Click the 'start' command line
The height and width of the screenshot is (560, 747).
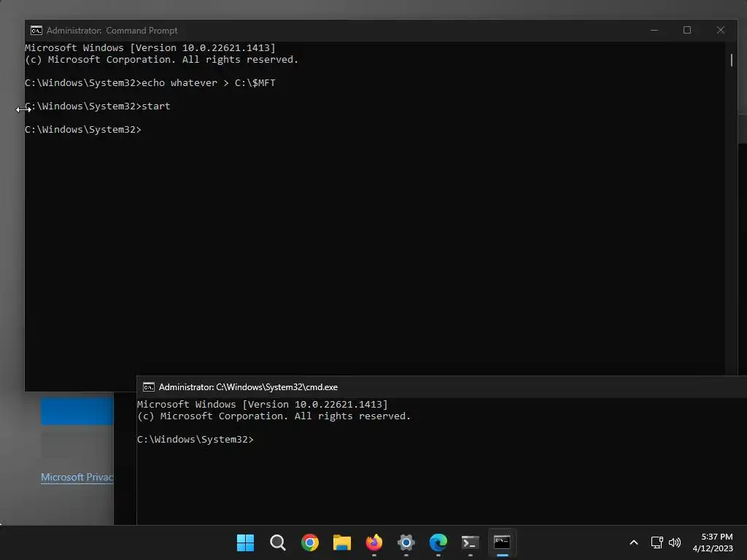98,106
